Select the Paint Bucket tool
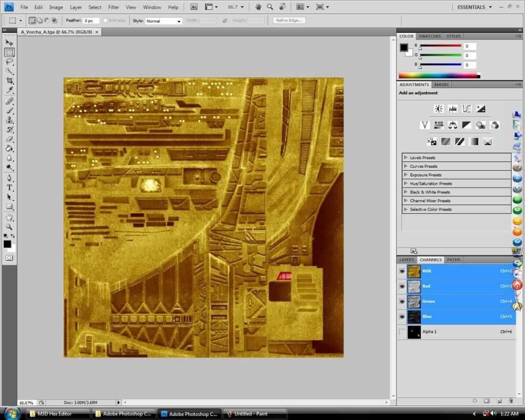This screenshot has width=525, height=420. point(9,148)
